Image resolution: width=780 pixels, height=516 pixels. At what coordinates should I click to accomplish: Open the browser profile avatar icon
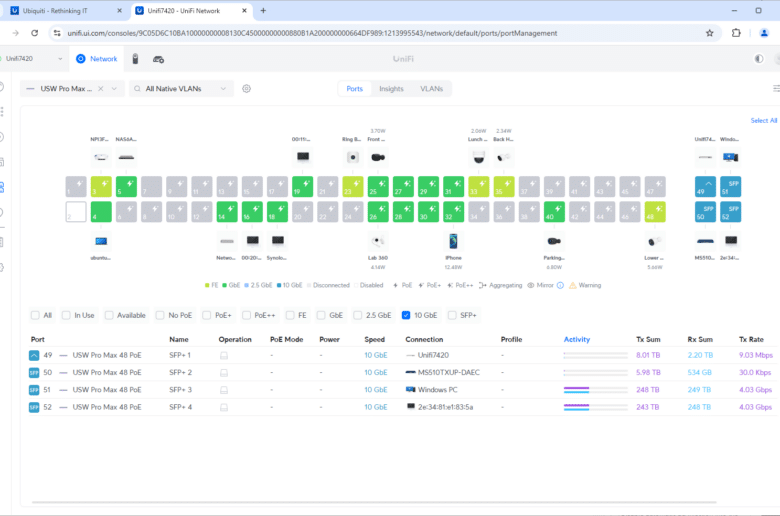pos(764,33)
